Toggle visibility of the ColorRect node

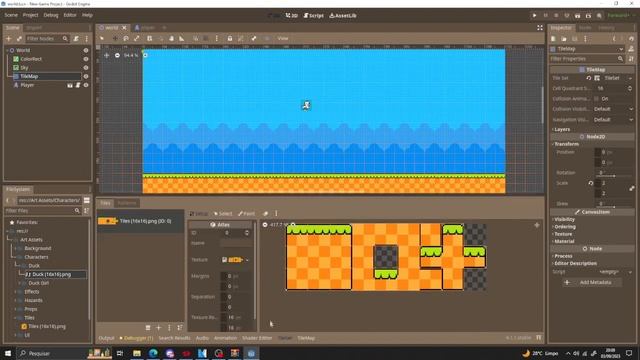tap(86, 59)
